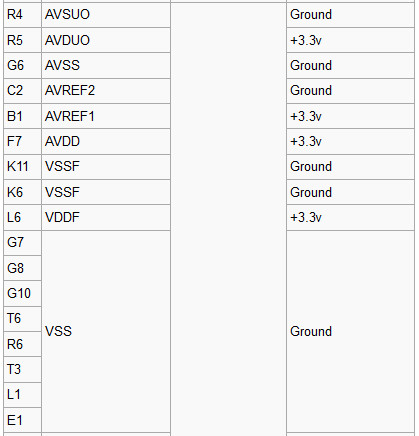This screenshot has height=436, width=419.
Task: Click the AVDD cell in row F7
Action: 106,142
